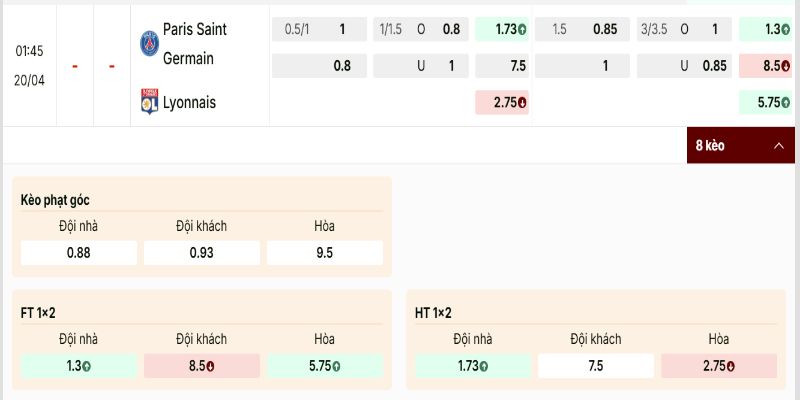This screenshot has height=400, width=800.
Task: Click the Lyonnais club crest icon
Action: point(150,102)
